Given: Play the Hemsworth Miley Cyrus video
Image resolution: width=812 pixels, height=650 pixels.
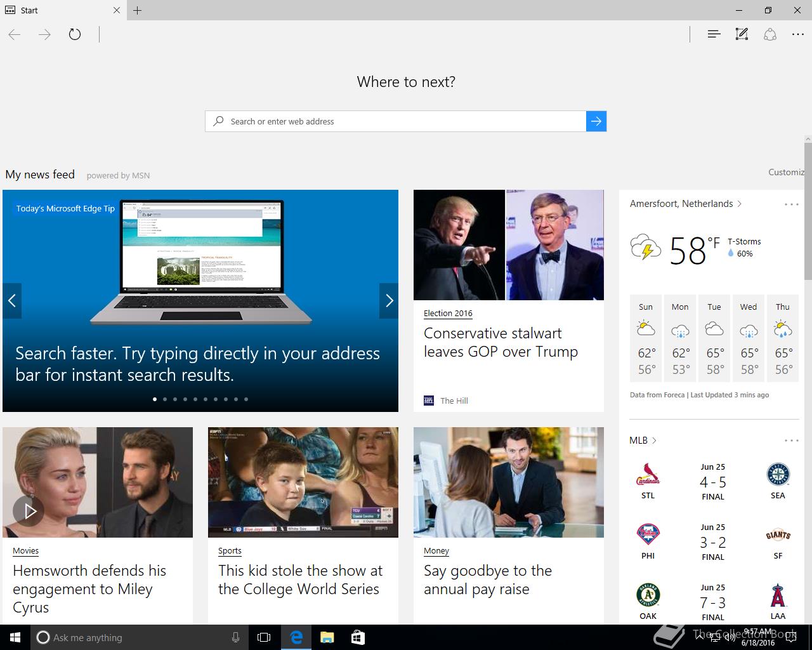Looking at the screenshot, I should 29,510.
